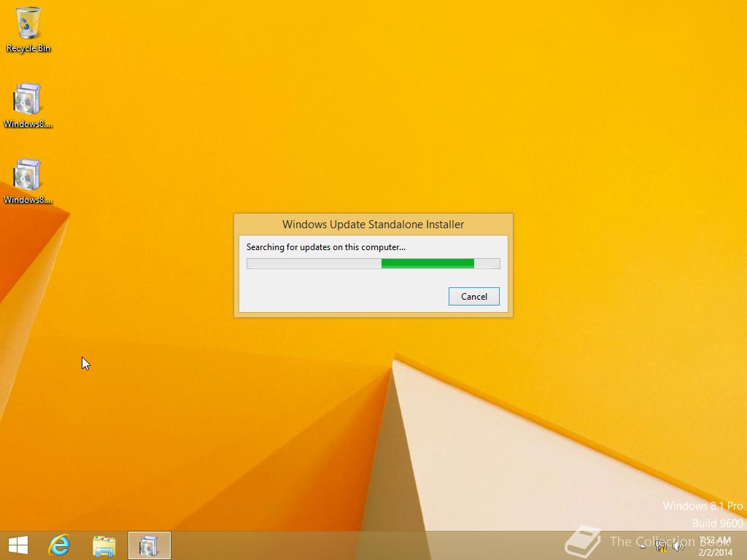The image size is (747, 560).
Task: Show hidden tray icons arrow
Action: 643,546
